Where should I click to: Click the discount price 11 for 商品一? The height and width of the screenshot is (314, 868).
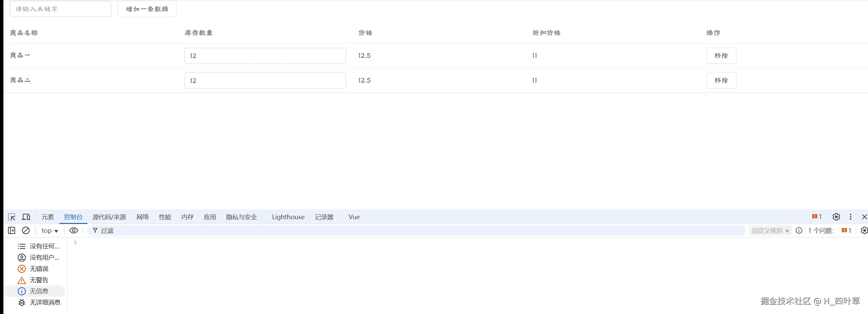pyautogui.click(x=535, y=55)
